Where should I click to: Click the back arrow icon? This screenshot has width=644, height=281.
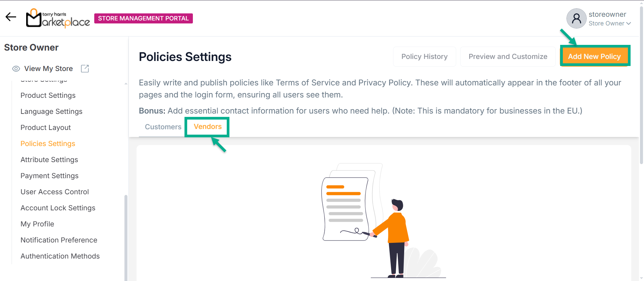point(11,17)
